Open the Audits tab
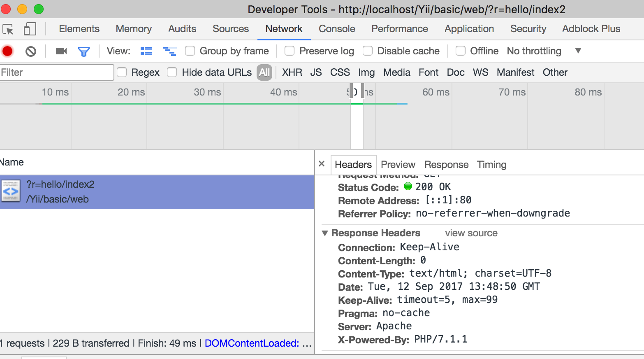 182,29
